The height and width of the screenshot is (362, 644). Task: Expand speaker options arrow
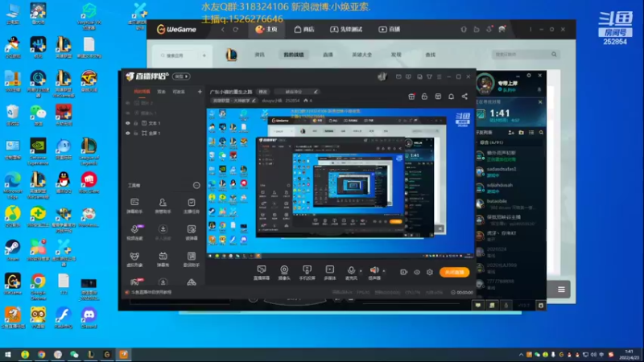(x=384, y=271)
